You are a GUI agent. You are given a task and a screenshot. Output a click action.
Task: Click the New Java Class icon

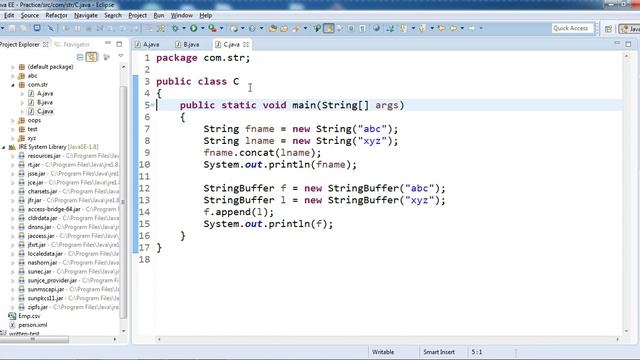pos(252,28)
